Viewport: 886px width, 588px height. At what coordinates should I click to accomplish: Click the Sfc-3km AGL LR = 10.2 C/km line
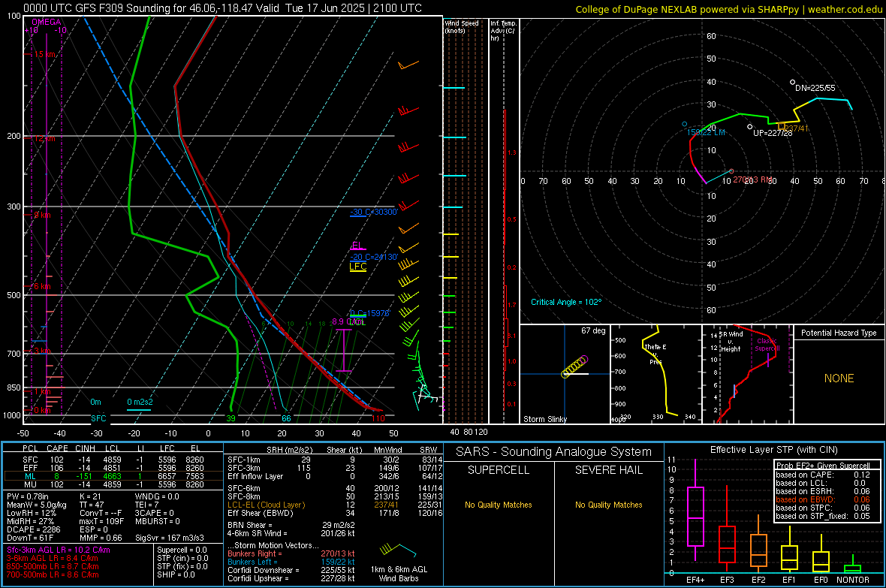(59, 550)
